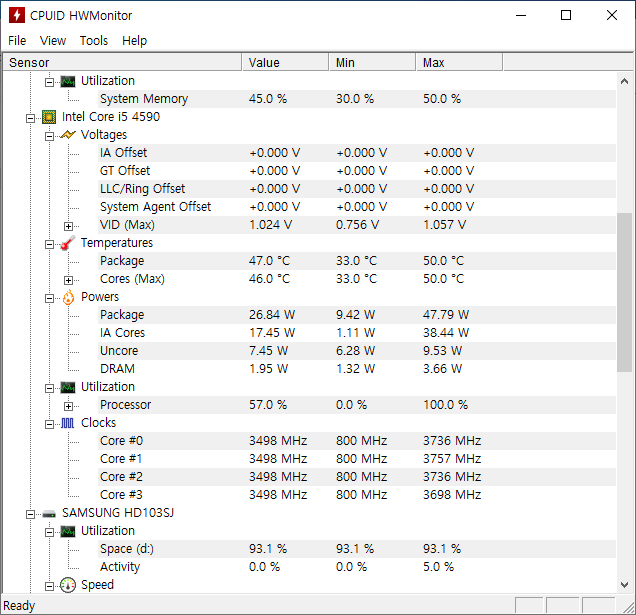Open the Help menu
Viewport: 636px width, 615px height.
tap(134, 41)
